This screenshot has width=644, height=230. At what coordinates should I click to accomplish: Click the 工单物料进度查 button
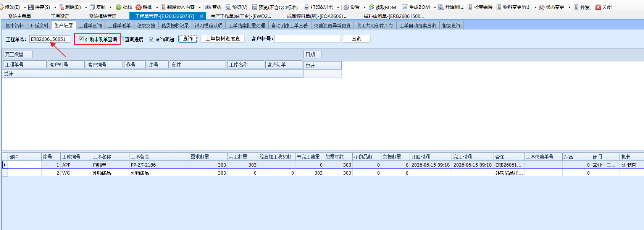223,39
